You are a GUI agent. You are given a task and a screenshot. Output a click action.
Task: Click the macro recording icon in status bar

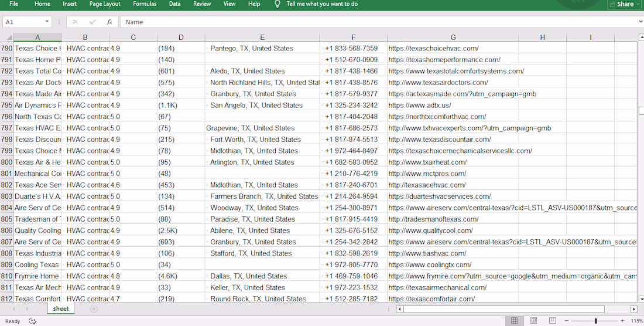click(x=32, y=321)
